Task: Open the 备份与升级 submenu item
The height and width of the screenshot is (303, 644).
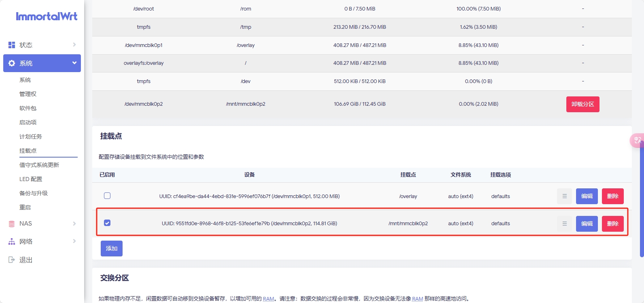Action: coord(34,193)
